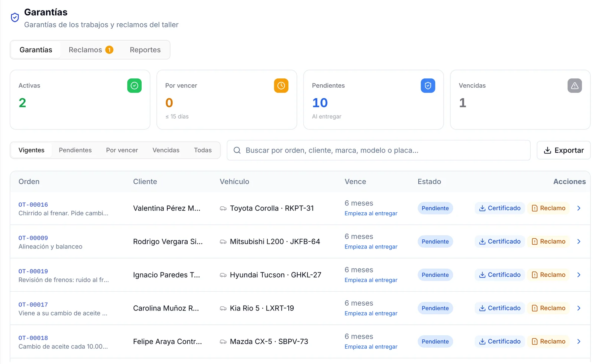Click the car icon beside Hyundai Tucson
This screenshot has width=603, height=364.
[223, 275]
